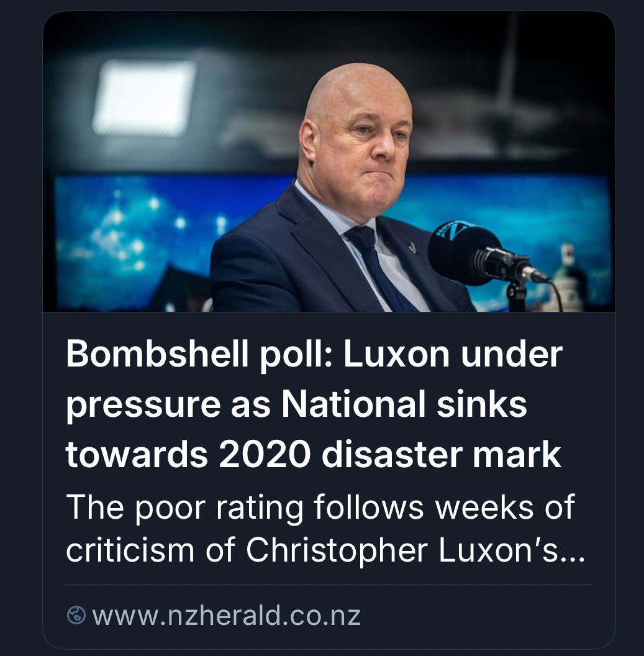
Task: Click the article preview photo
Action: [x=329, y=162]
